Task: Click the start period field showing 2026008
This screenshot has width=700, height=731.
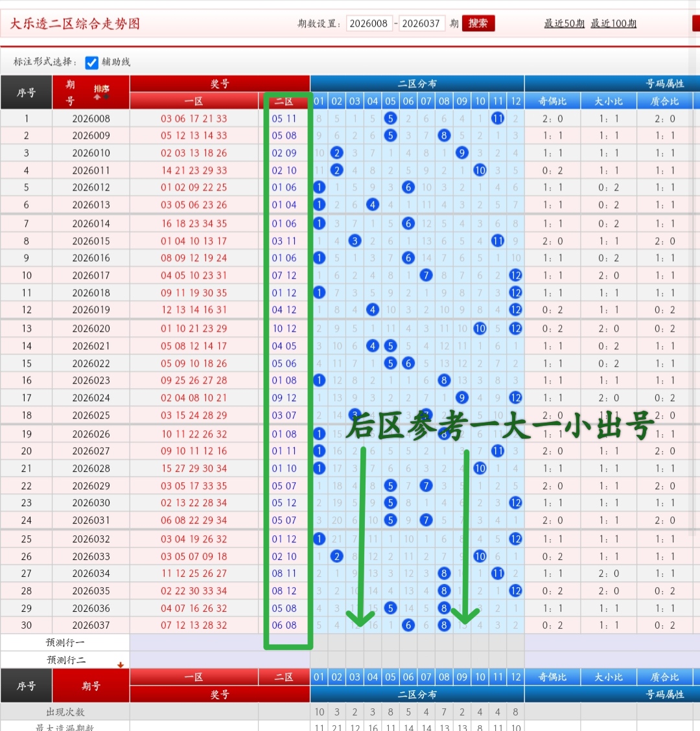Action: 369,23
